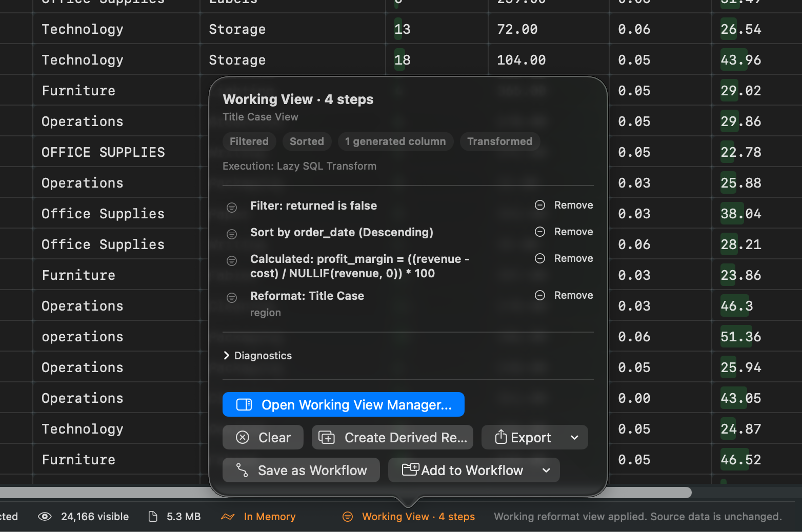802x532 pixels.
Task: Click the 0.00 cell
Action: 660,398
